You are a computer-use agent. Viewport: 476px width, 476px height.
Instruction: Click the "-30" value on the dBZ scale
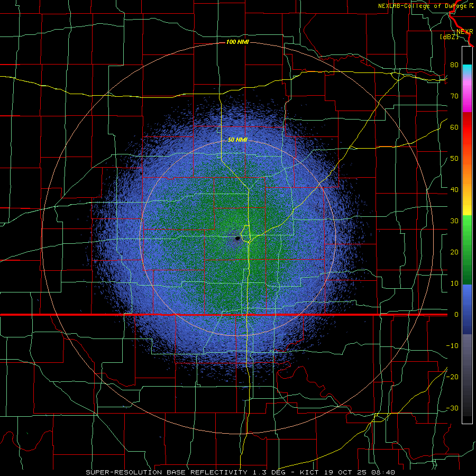[x=452, y=408]
